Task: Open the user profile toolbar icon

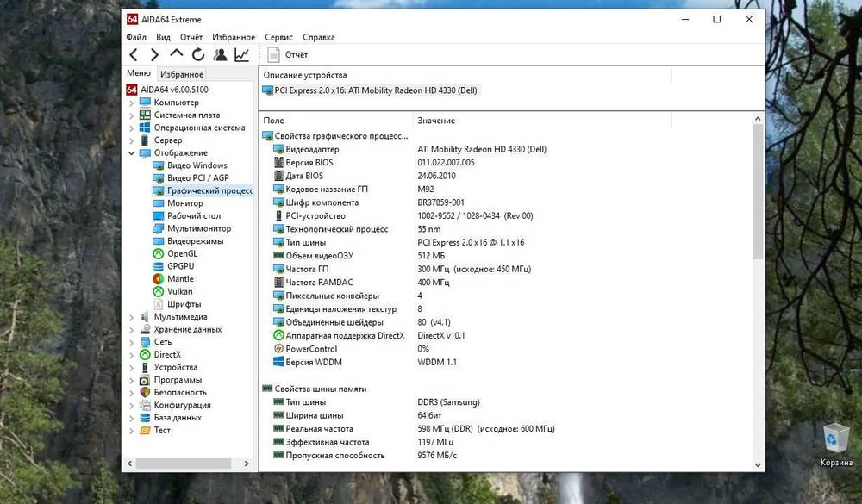Action: (x=220, y=54)
